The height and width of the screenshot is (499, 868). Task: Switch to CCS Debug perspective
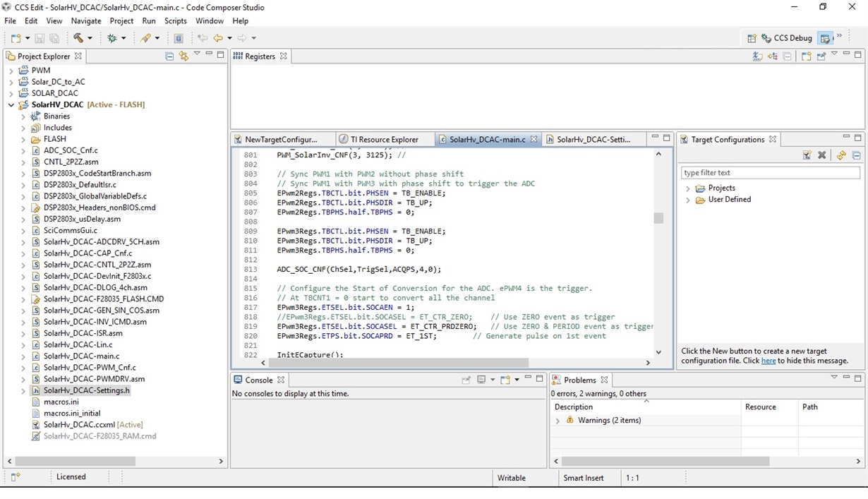click(x=787, y=38)
